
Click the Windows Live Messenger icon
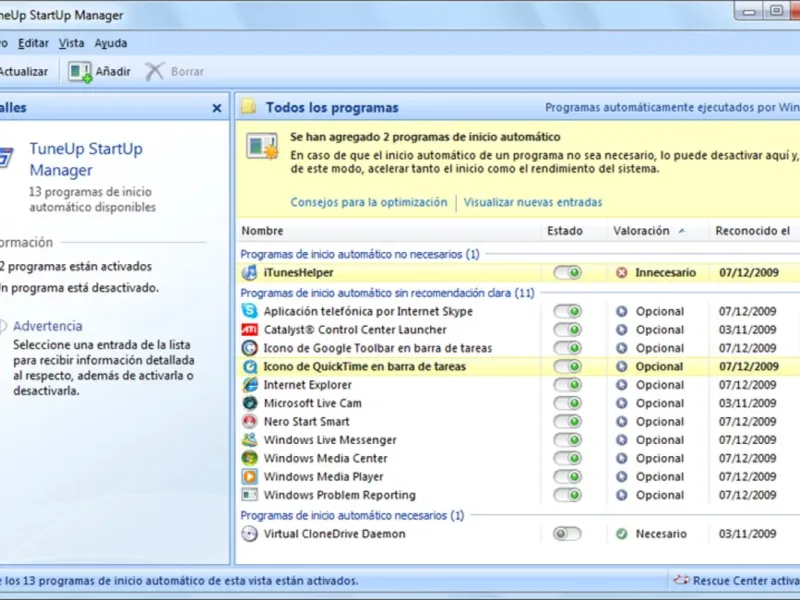[x=249, y=440]
